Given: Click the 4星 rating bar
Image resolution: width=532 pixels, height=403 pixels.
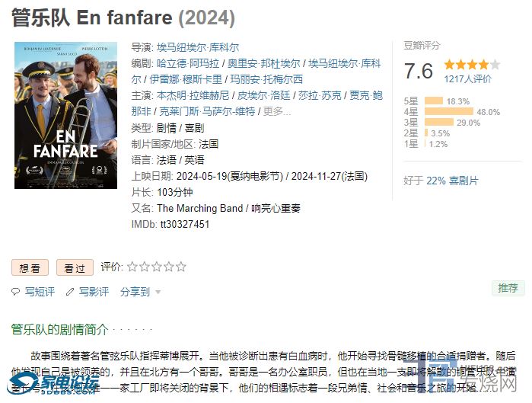Looking at the screenshot, I should 449,112.
